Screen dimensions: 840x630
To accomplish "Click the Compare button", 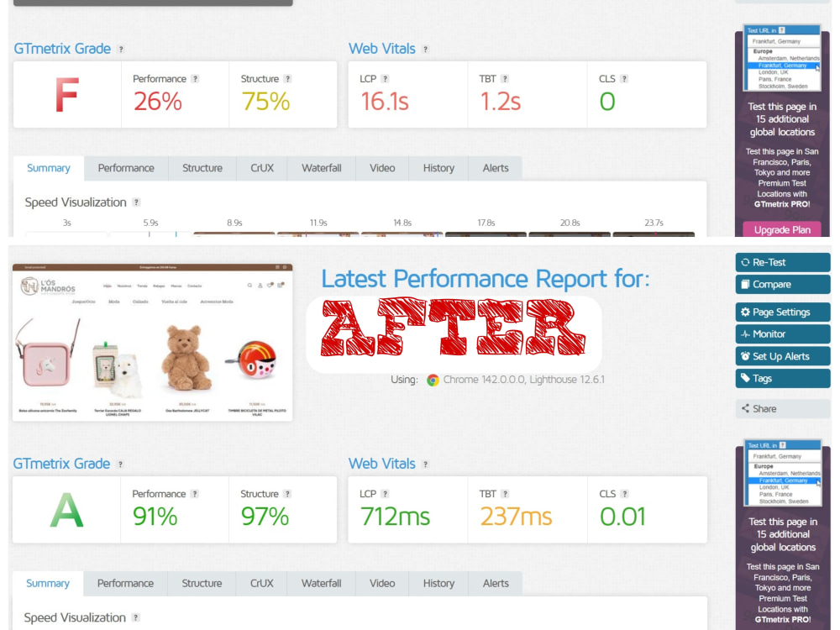I will [783, 285].
